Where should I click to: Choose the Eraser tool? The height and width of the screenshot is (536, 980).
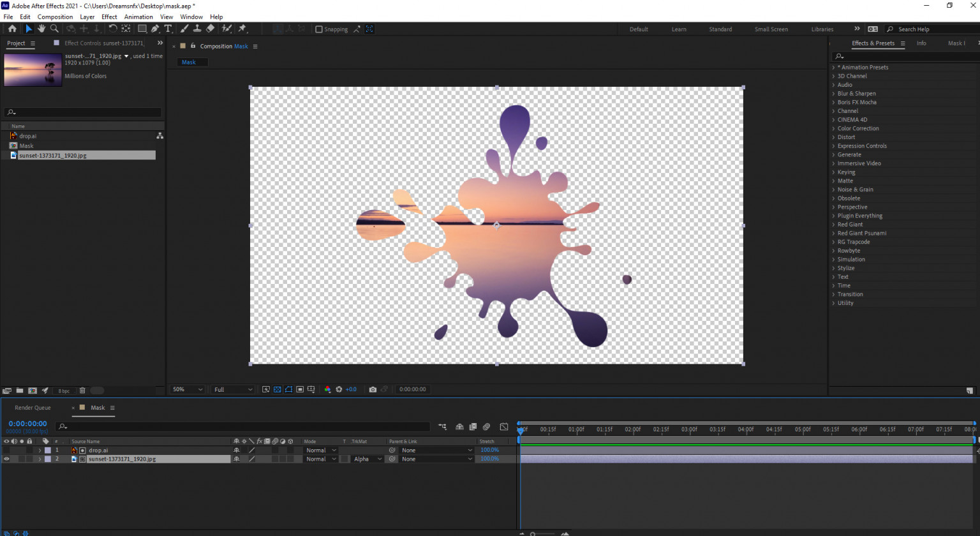pos(210,29)
